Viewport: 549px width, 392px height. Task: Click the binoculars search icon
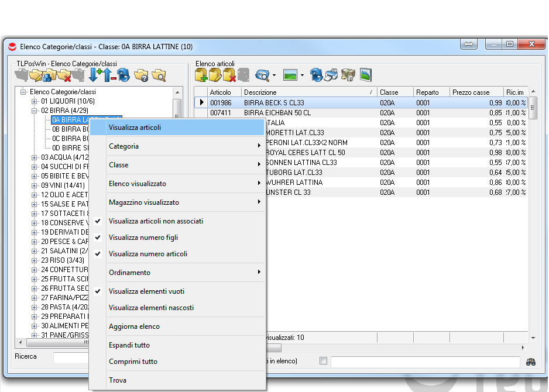531,362
